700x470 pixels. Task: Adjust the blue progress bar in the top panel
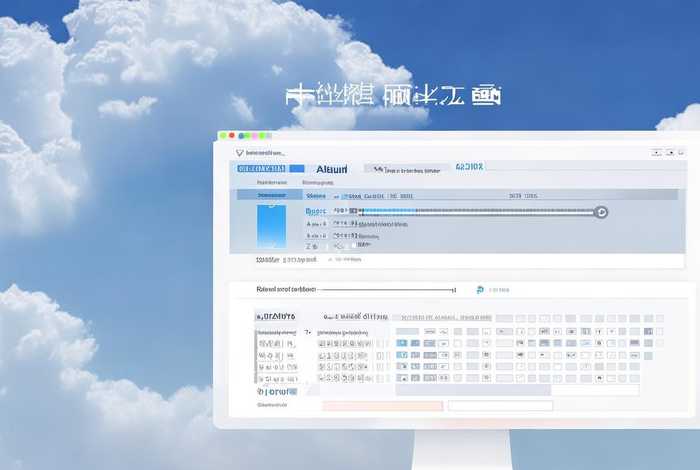point(478,212)
